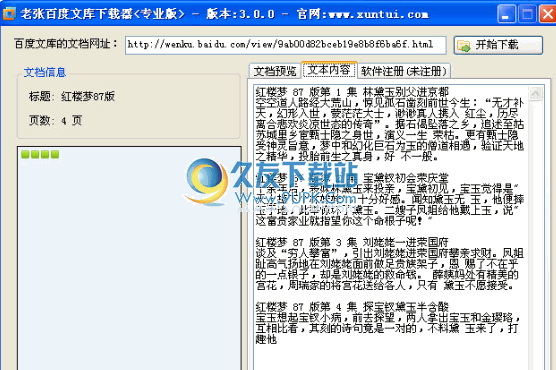
Task: Click the line starting 宝玉想起宝钗小病
Action: (388, 317)
